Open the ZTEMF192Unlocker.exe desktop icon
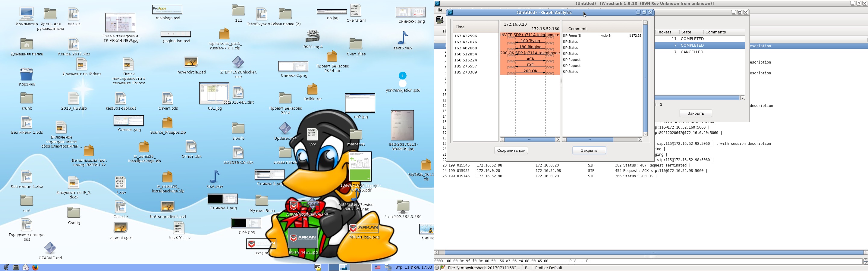This screenshot has width=868, height=271. (x=238, y=63)
